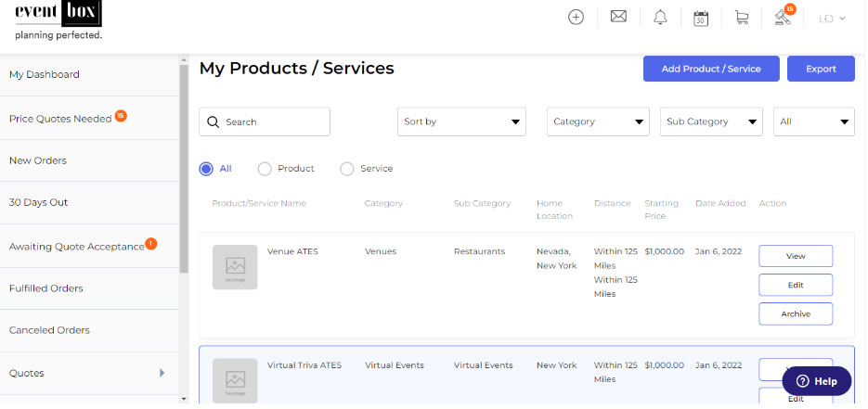Image resolution: width=868 pixels, height=409 pixels.
Task: Select the All radio button
Action: (x=206, y=169)
